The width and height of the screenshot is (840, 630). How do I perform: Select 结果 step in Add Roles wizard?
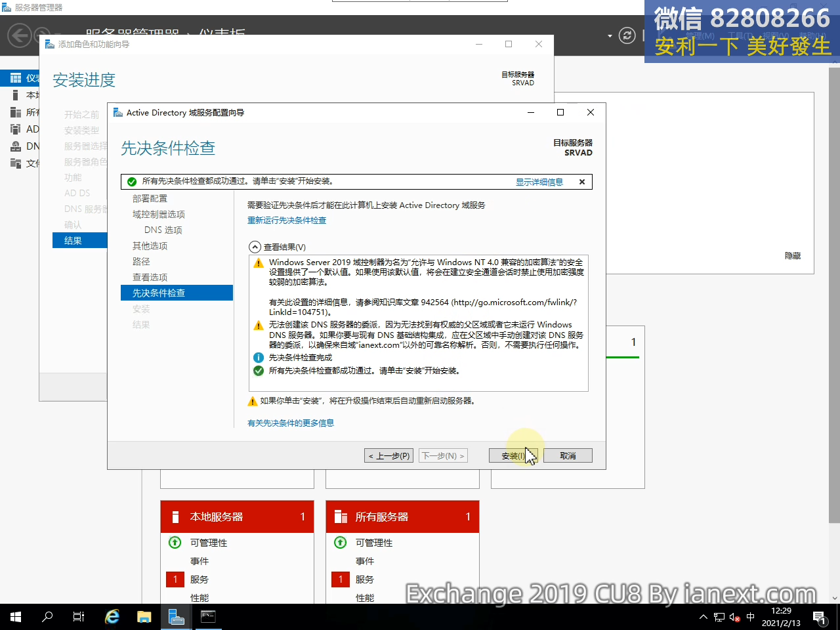[79, 240]
